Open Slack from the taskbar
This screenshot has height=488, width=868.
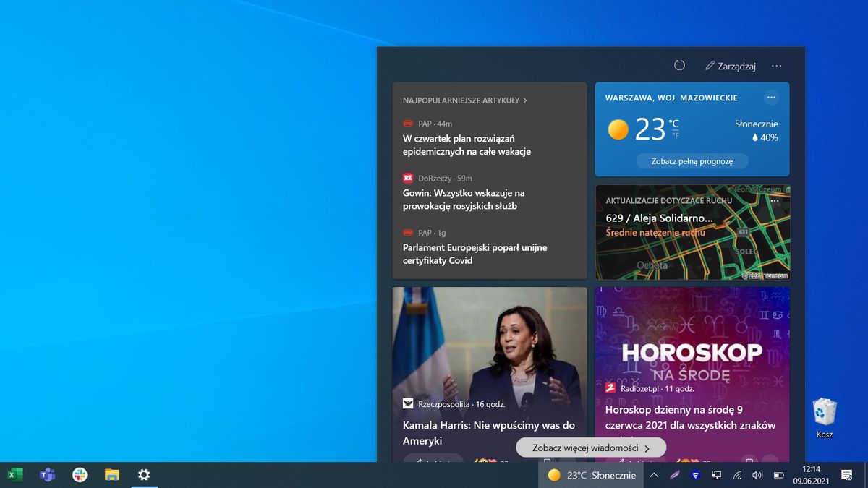pos(79,475)
